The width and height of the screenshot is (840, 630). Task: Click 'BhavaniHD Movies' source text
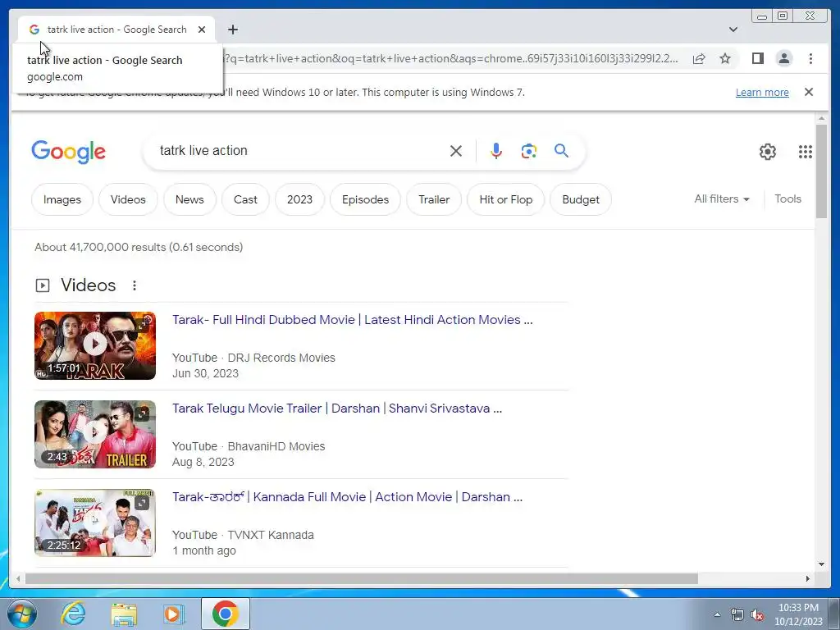(276, 446)
